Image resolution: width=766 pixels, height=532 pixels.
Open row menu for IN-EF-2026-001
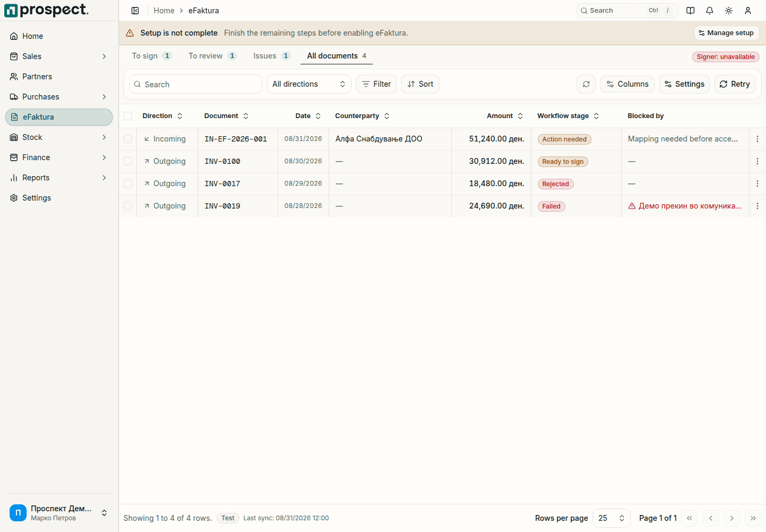pyautogui.click(x=757, y=139)
